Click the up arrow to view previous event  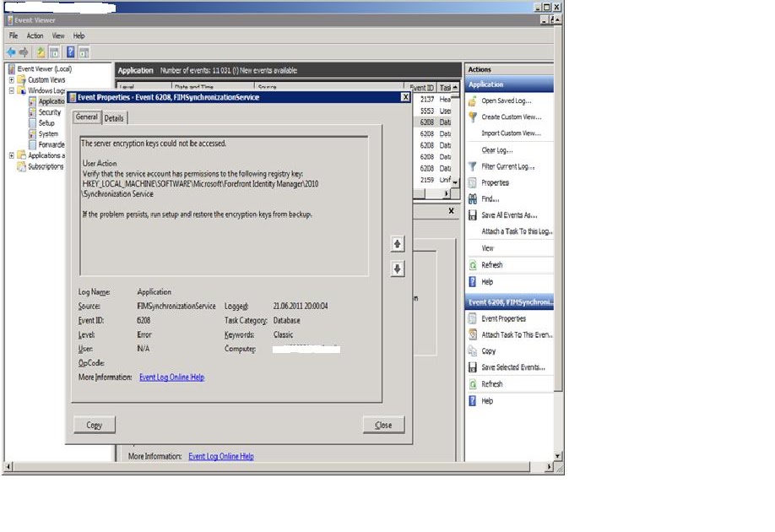397,244
